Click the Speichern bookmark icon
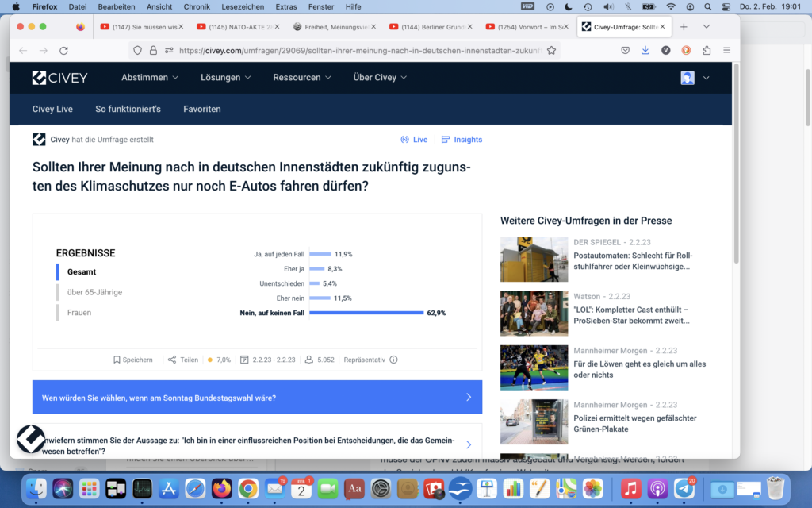The height and width of the screenshot is (508, 812). coord(117,360)
